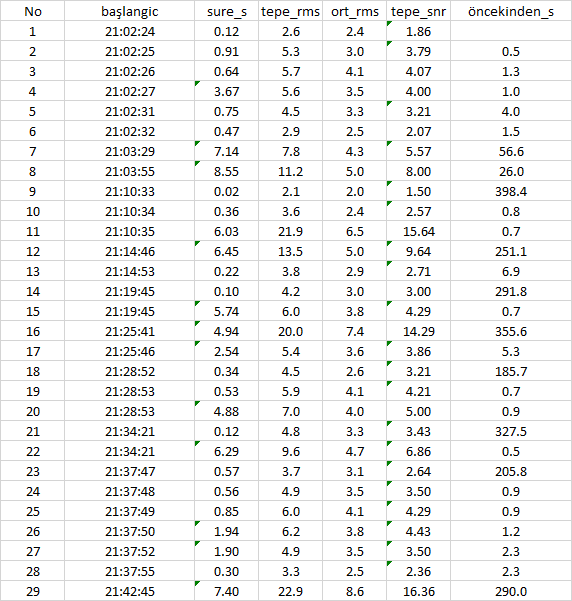Click the tepe_rms cell 20.0
Image resolution: width=572 pixels, height=601 pixels.
coord(291,331)
